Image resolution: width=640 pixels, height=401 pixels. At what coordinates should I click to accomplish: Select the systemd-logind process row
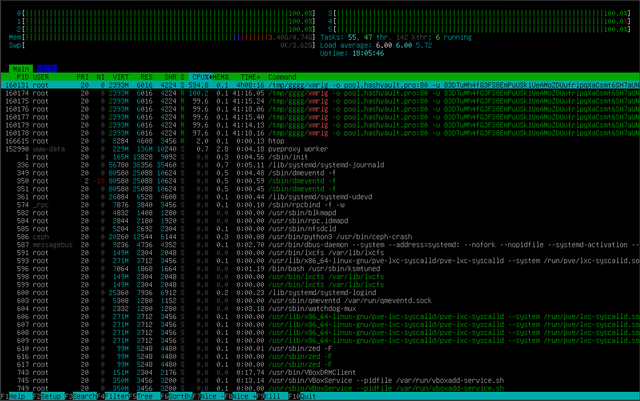tap(320, 293)
